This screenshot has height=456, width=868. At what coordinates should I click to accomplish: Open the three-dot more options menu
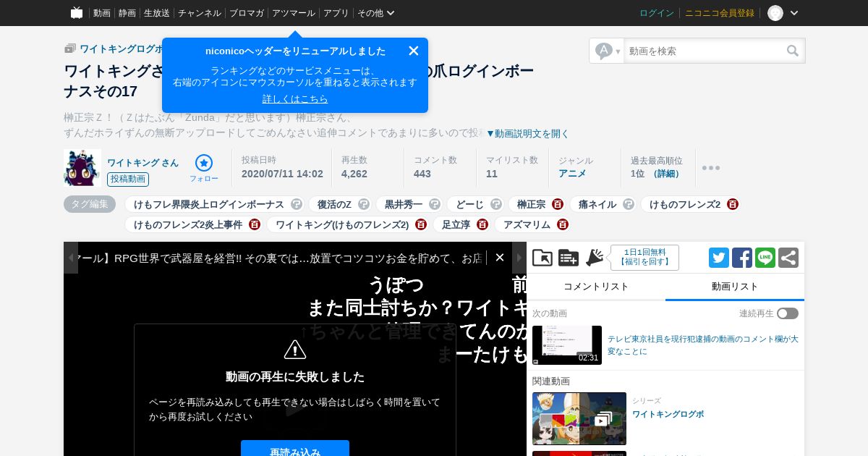pyautogui.click(x=711, y=168)
